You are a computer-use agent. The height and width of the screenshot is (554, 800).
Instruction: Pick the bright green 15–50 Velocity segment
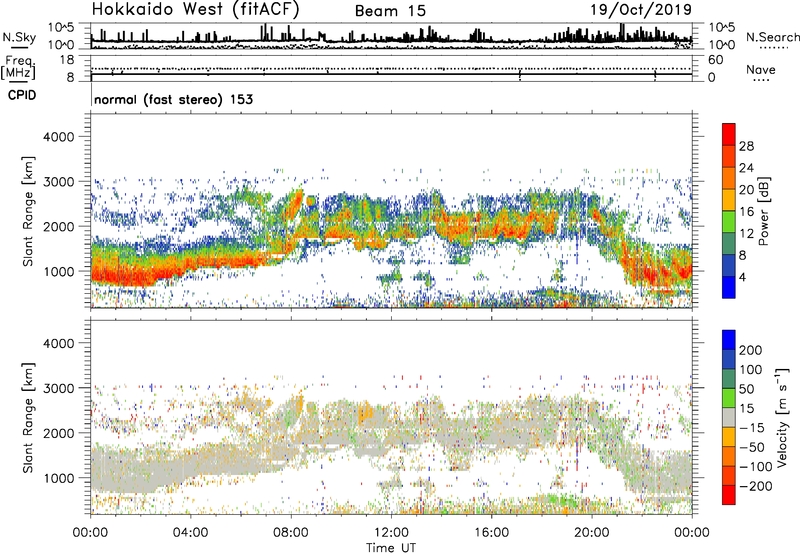click(729, 398)
